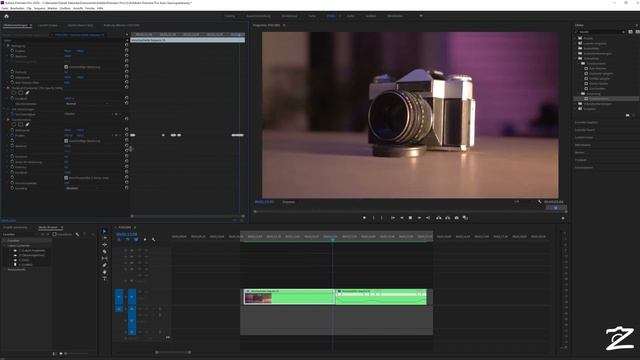
Task: Jump to the In point
Action: click(393, 218)
